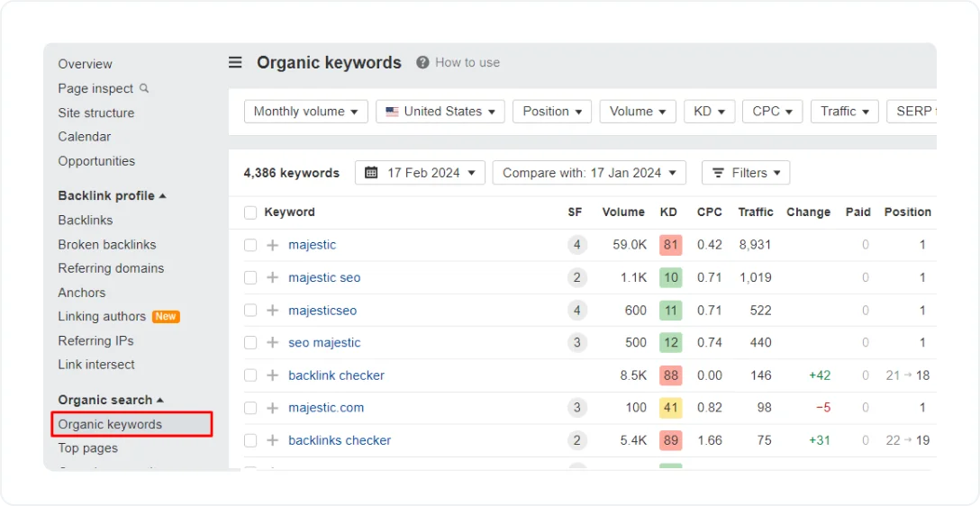Check the box for majestic.com row
The width and height of the screenshot is (980, 506).
tap(250, 408)
